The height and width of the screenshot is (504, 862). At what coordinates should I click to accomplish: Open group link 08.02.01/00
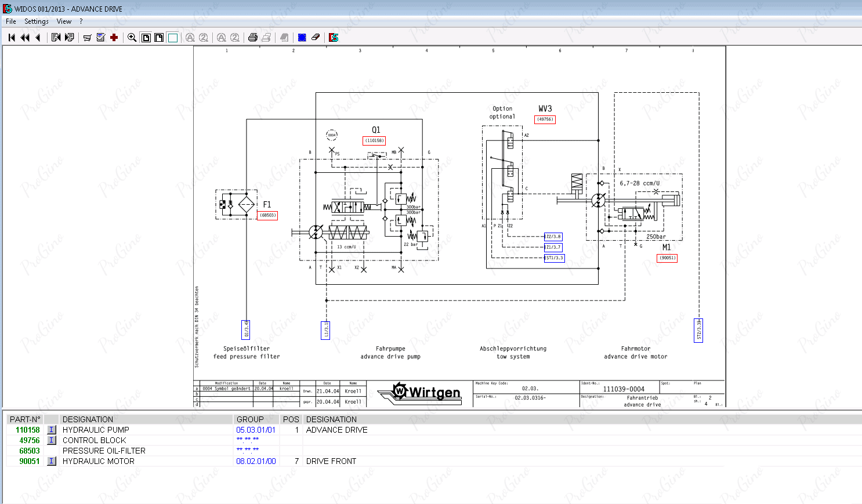tap(256, 461)
